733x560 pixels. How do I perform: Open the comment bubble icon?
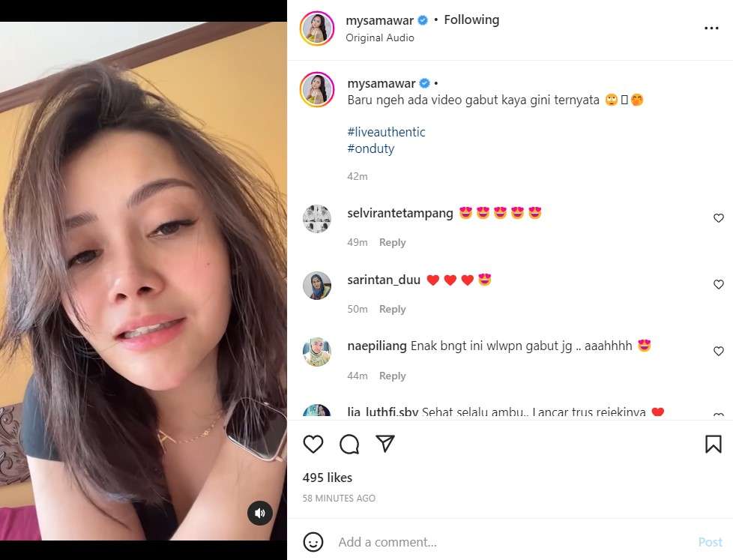pyautogui.click(x=349, y=445)
